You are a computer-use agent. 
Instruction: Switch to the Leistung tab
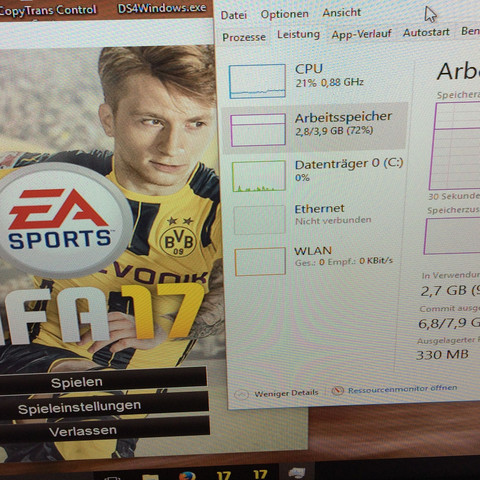[298, 34]
